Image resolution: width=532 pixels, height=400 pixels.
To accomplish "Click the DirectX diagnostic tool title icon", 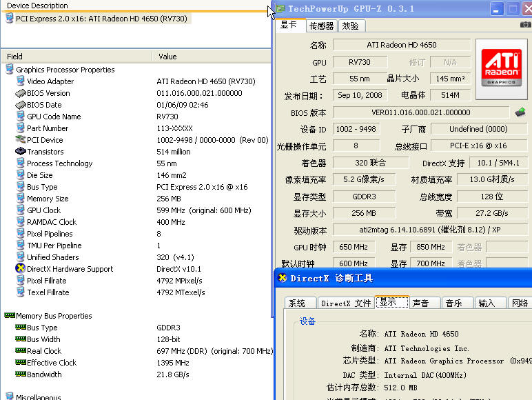I will pos(283,278).
